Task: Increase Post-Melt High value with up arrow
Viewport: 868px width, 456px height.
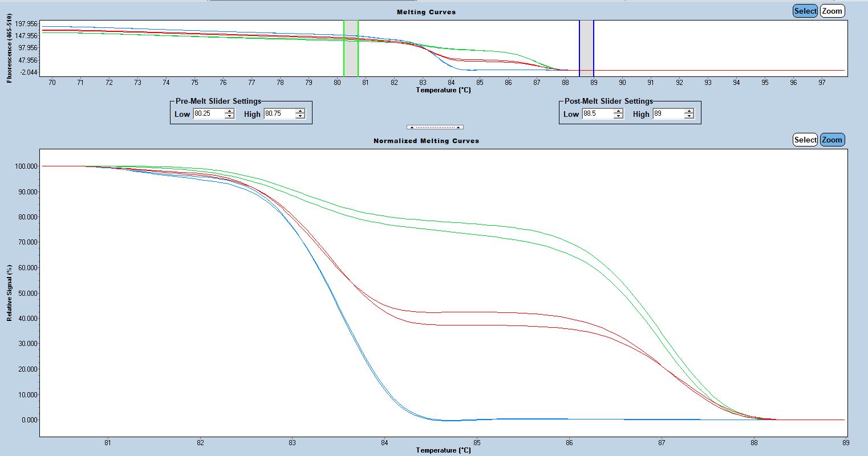Action: tap(689, 111)
